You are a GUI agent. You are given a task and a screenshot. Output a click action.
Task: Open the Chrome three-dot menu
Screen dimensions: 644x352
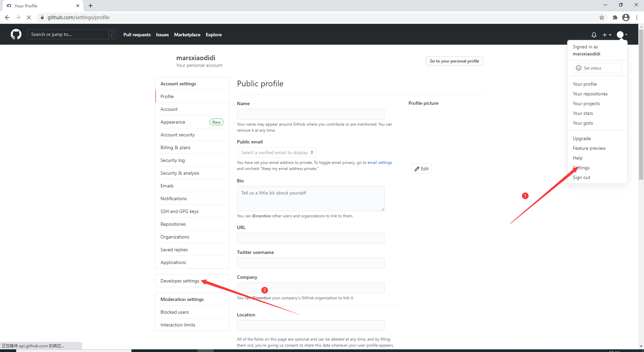tap(637, 17)
